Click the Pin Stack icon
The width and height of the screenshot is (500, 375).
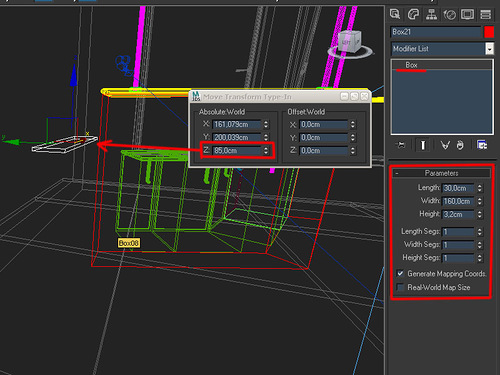(x=401, y=145)
